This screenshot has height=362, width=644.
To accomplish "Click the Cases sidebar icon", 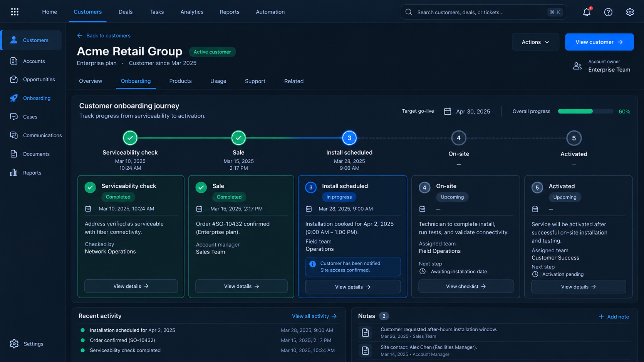I will click(x=14, y=117).
